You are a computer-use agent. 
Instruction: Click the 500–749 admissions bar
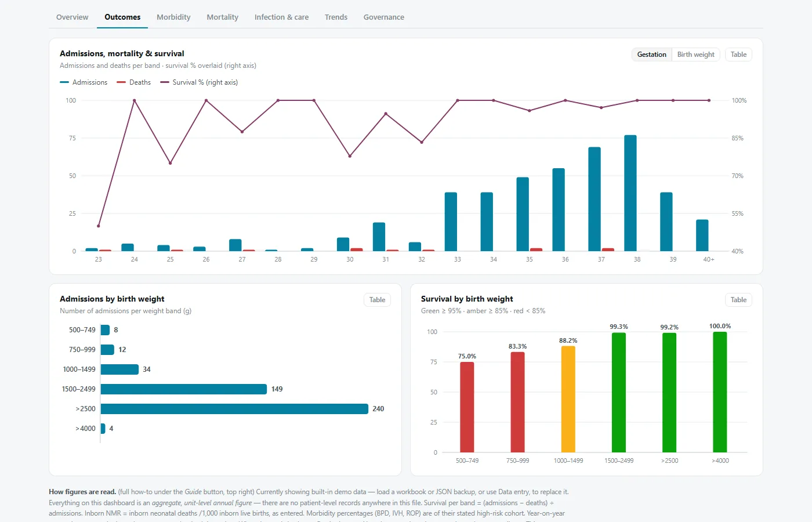point(105,330)
